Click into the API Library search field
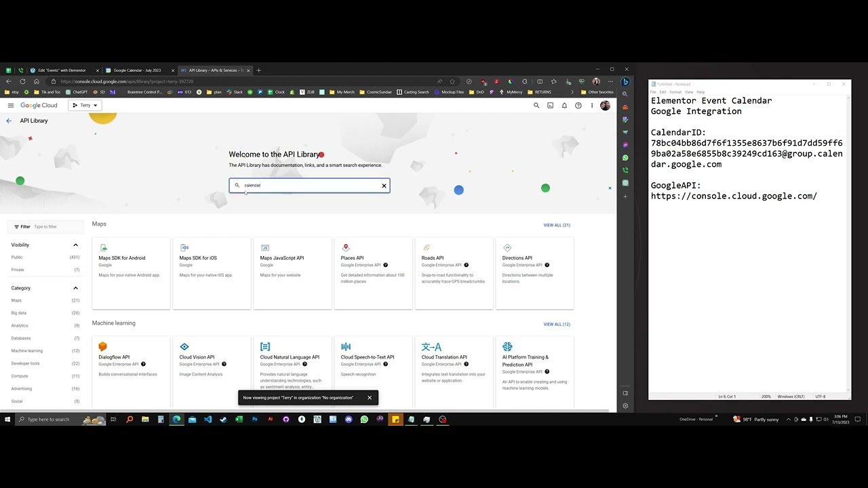Viewport: 868px width, 488px height. (x=309, y=186)
